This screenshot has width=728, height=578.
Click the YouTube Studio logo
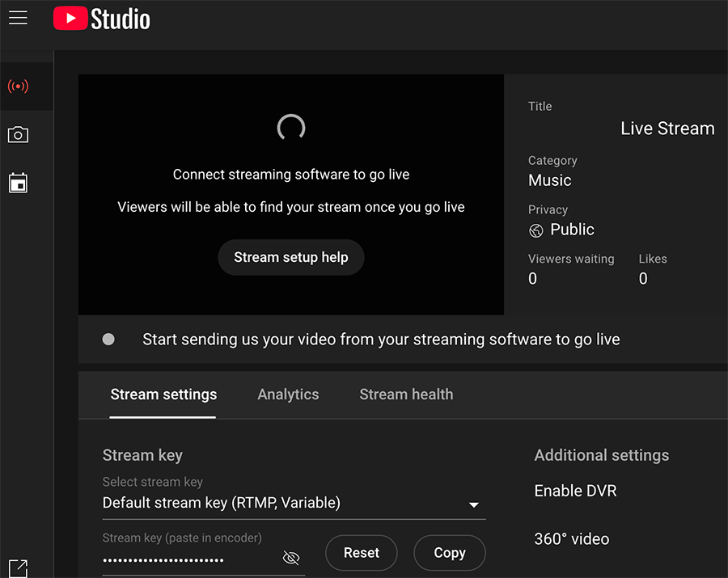[101, 18]
